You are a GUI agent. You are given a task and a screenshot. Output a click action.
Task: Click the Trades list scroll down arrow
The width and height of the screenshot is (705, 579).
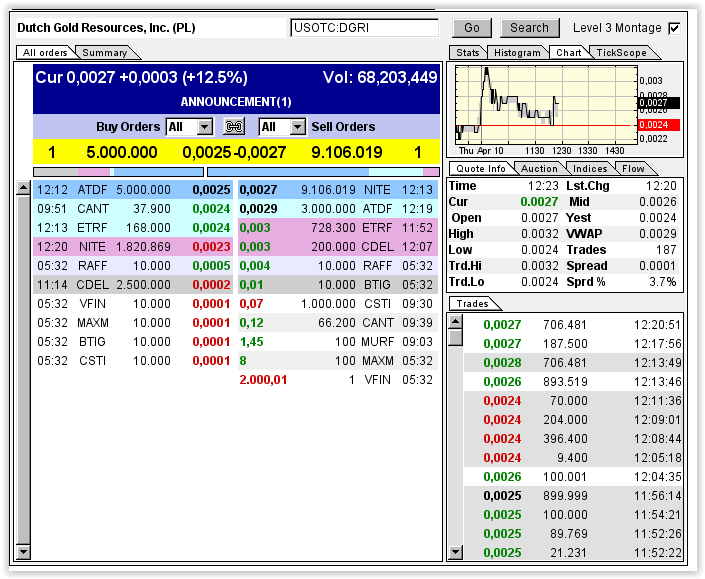click(456, 552)
